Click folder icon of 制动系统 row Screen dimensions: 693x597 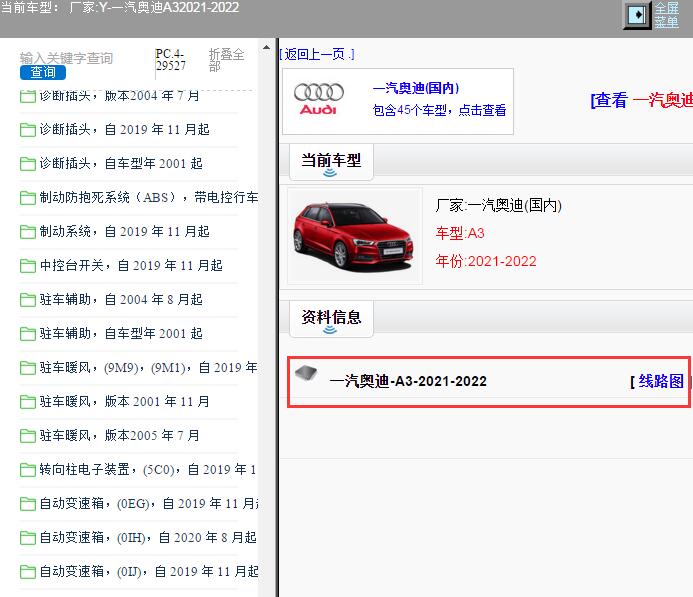[28, 232]
